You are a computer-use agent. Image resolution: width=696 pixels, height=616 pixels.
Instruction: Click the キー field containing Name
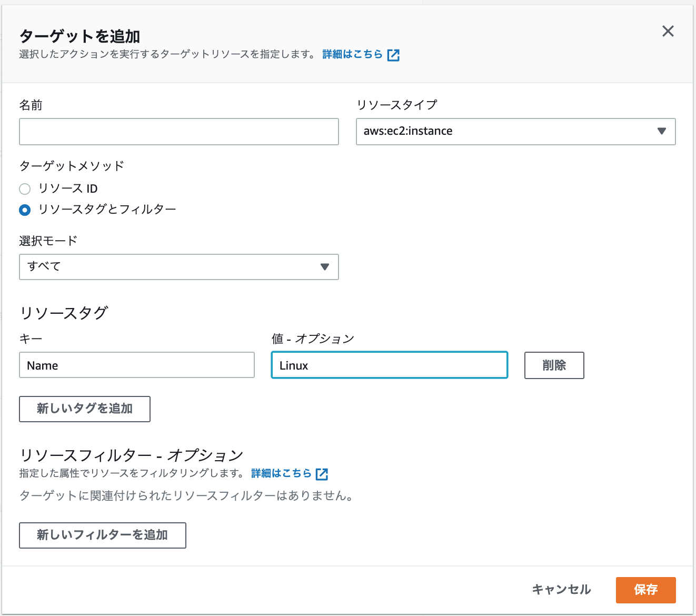click(137, 365)
